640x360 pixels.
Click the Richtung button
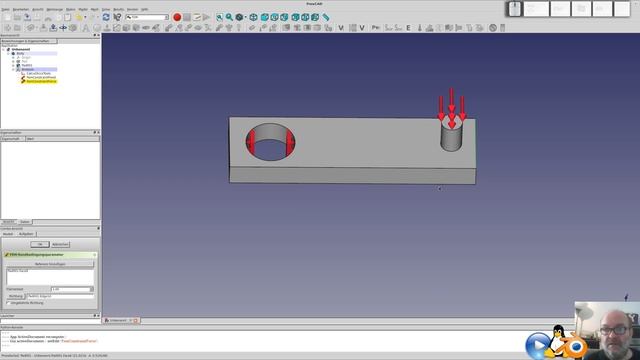point(16,296)
